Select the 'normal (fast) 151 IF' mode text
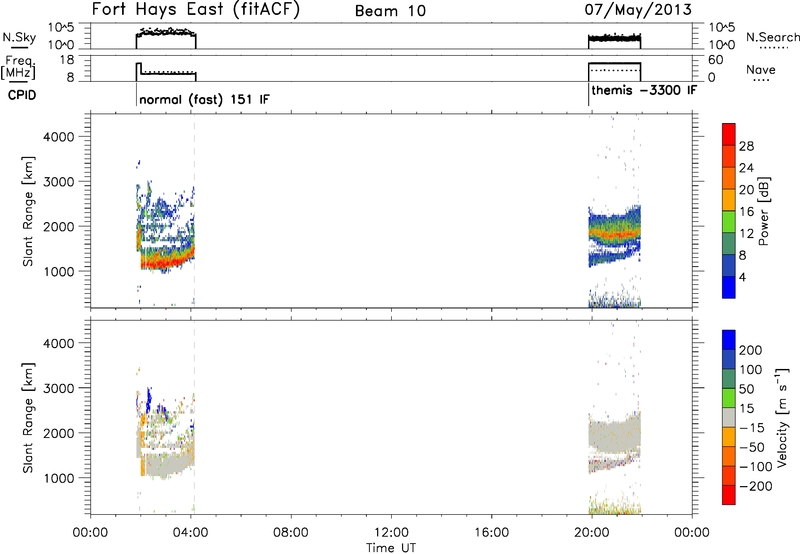Screen dimensions: 800x554 pos(204,99)
